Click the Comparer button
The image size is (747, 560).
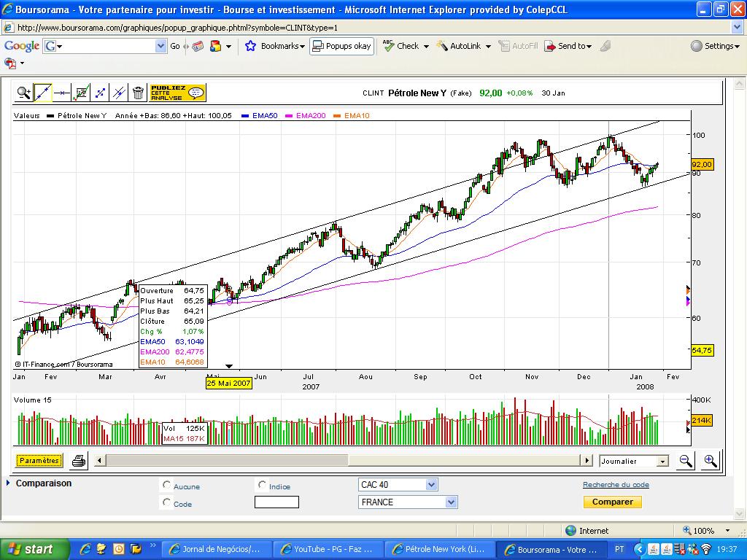pos(612,502)
